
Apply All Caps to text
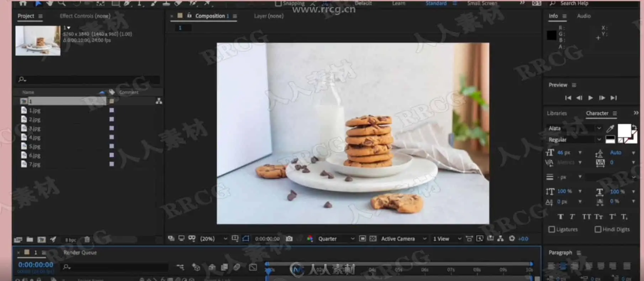click(586, 217)
